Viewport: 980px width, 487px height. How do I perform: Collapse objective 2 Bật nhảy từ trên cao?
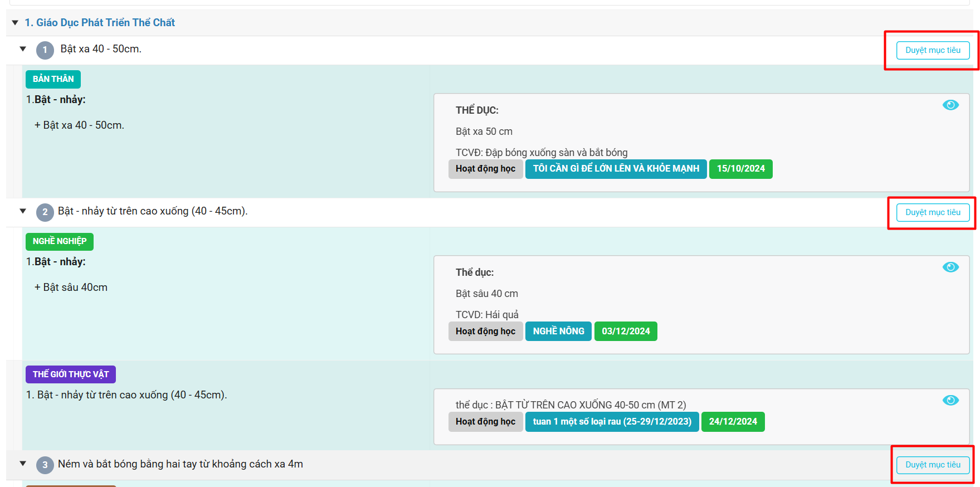[x=23, y=211]
